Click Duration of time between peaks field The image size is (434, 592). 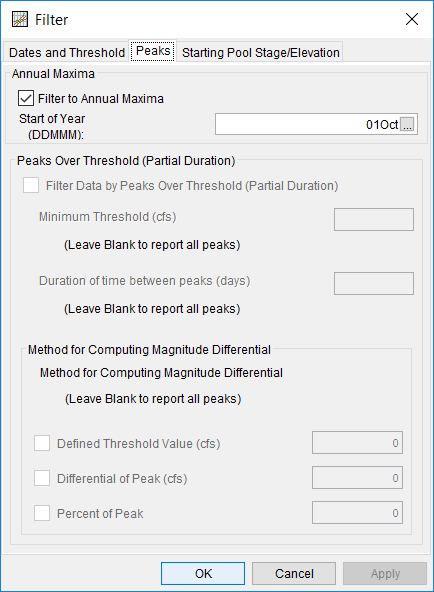tap(374, 284)
